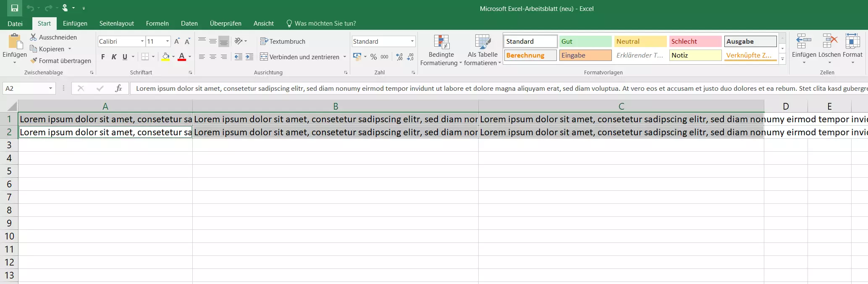This screenshot has width=868, height=284.
Task: Switch to the Überprüfen tab
Action: 226,24
